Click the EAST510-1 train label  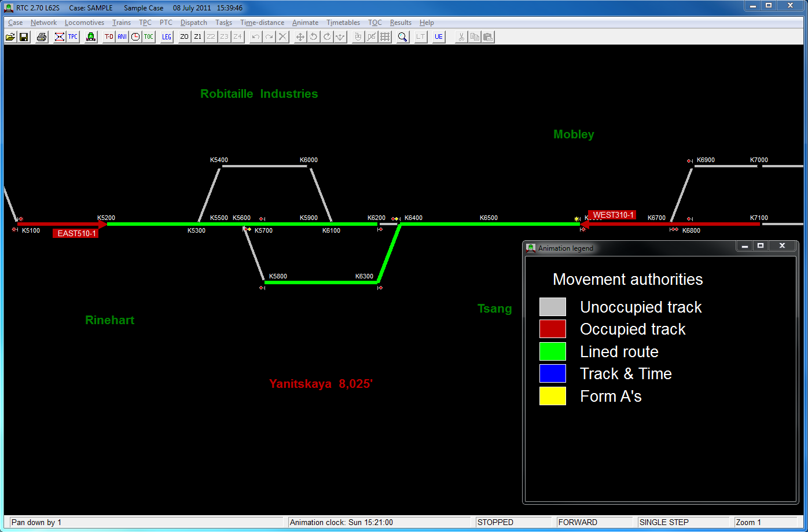pyautogui.click(x=76, y=234)
